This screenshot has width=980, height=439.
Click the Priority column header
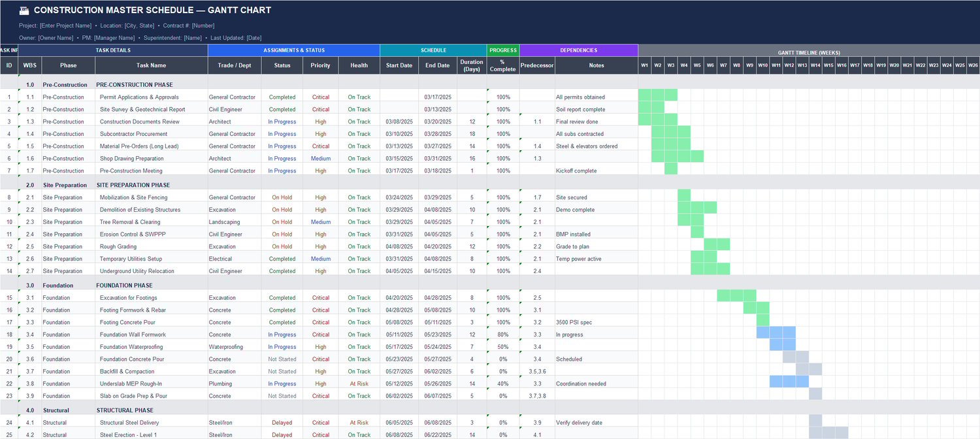pyautogui.click(x=321, y=65)
